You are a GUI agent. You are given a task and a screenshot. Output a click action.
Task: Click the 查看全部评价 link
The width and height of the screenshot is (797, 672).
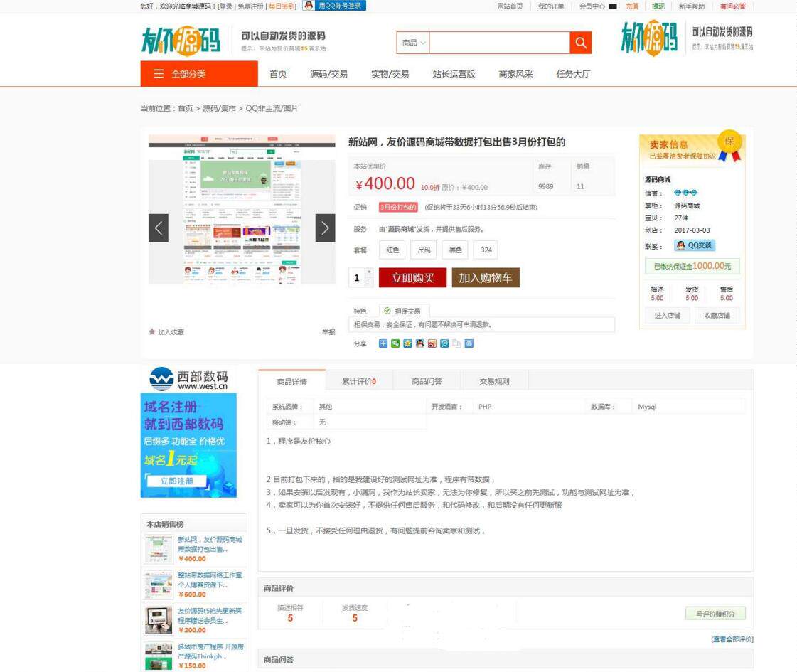(x=732, y=639)
